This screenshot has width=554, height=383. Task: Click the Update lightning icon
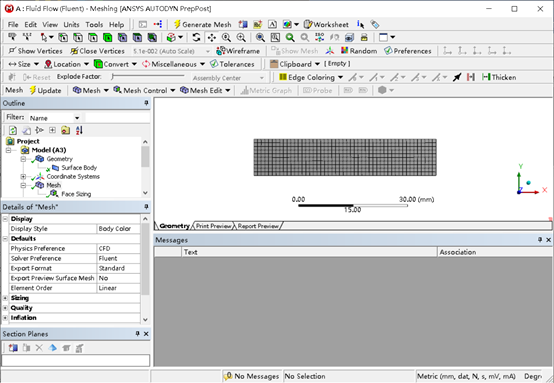tap(33, 90)
